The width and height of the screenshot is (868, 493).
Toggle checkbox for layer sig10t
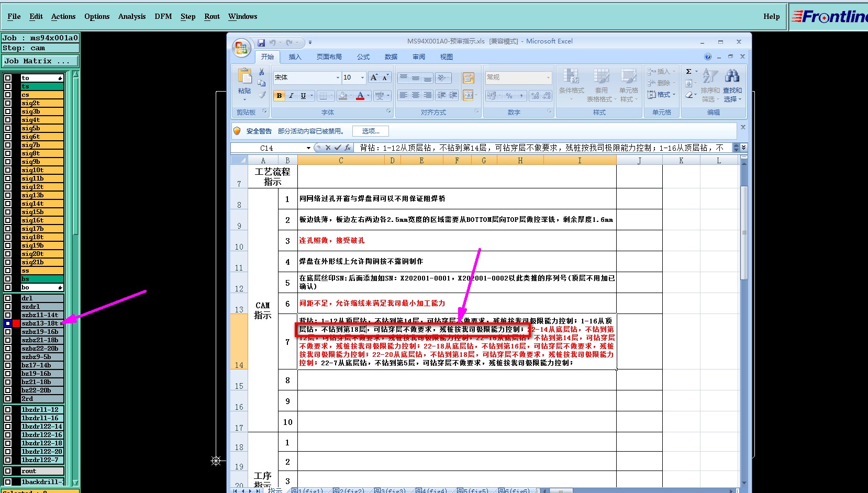click(x=8, y=170)
